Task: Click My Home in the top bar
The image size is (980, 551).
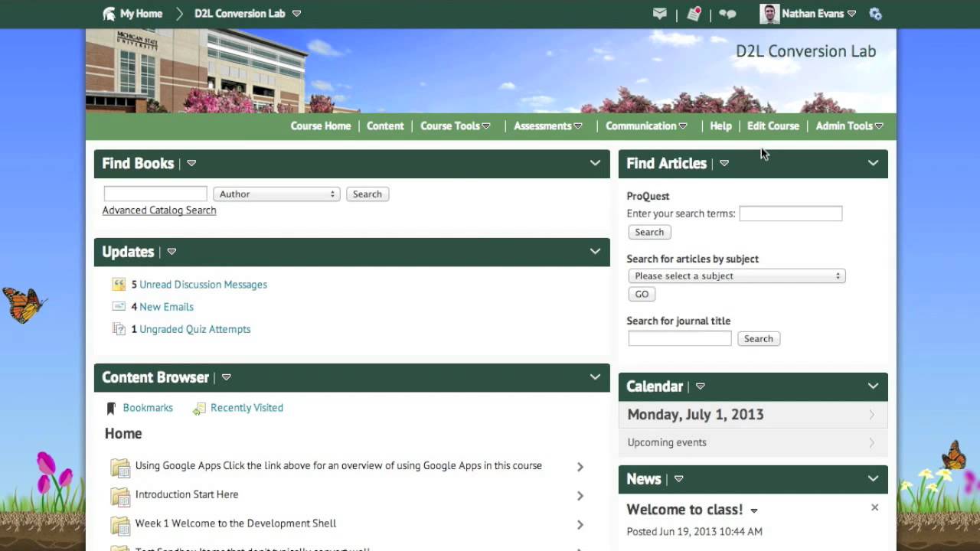Action: coord(141,14)
